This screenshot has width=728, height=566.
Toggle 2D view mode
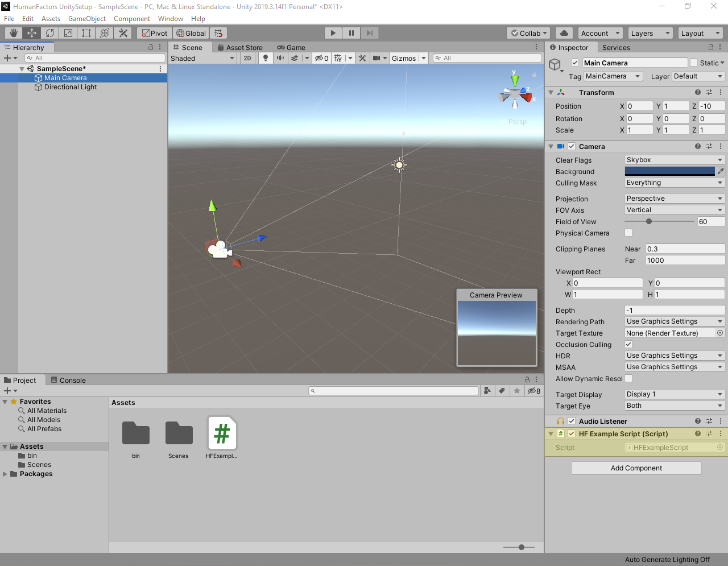[247, 58]
